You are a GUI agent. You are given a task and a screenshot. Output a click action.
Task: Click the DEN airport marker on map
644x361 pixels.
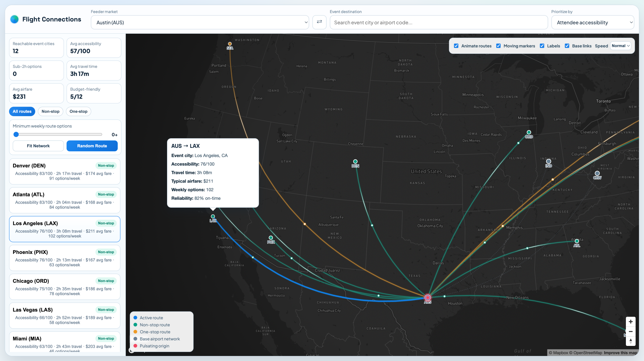pos(355,161)
